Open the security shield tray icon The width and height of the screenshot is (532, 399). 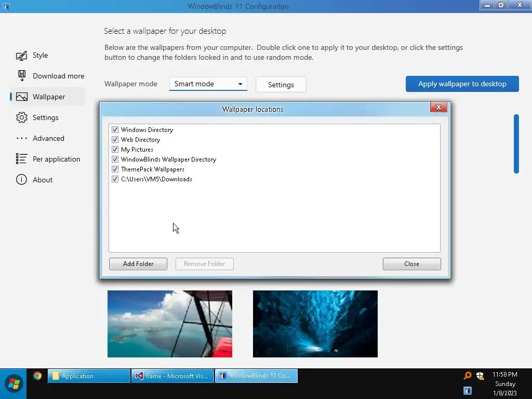tap(480, 376)
